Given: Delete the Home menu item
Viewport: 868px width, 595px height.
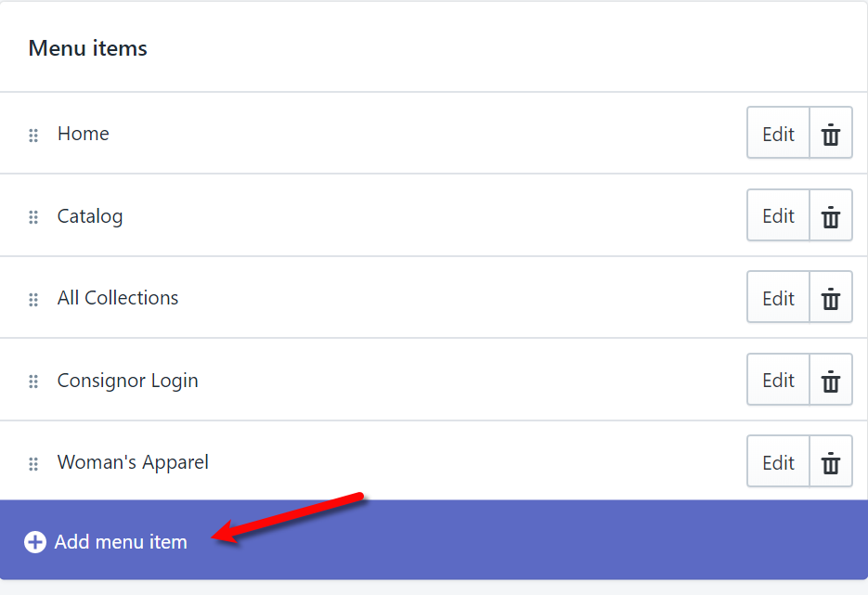Looking at the screenshot, I should (x=830, y=133).
